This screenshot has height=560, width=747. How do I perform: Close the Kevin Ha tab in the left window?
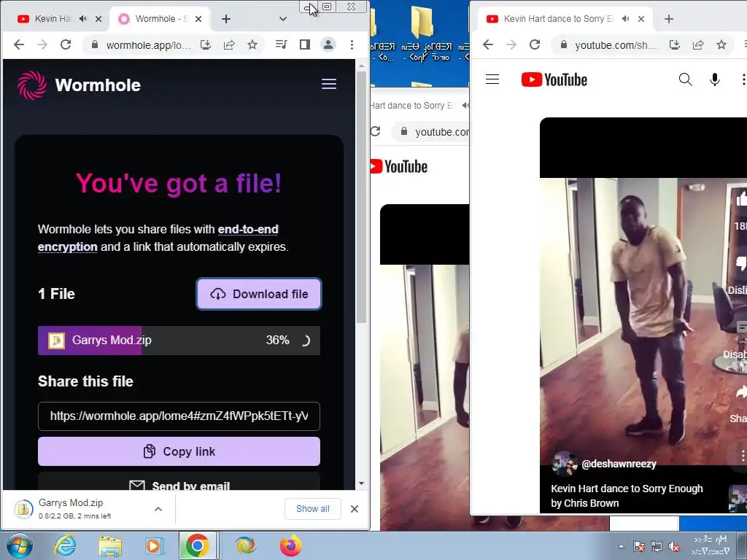click(x=98, y=19)
